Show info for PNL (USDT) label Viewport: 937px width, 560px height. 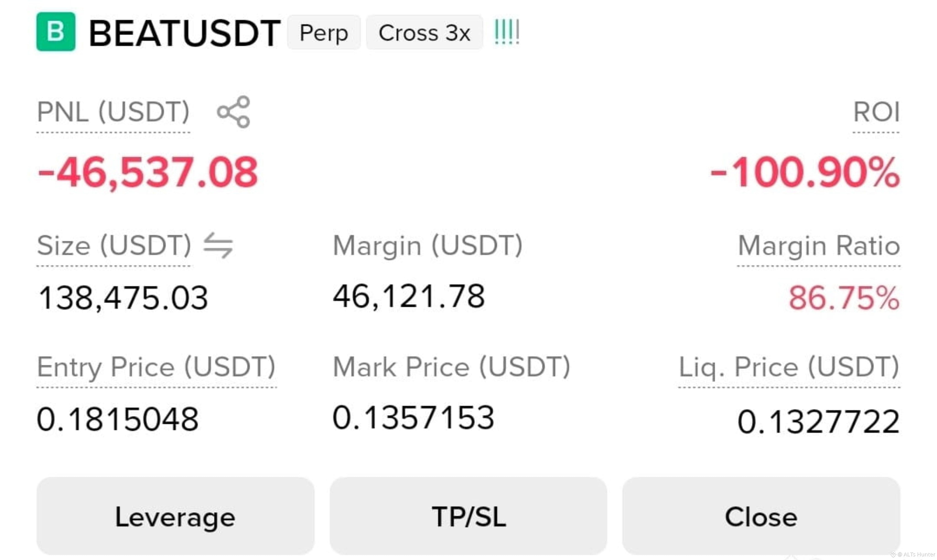(x=113, y=112)
